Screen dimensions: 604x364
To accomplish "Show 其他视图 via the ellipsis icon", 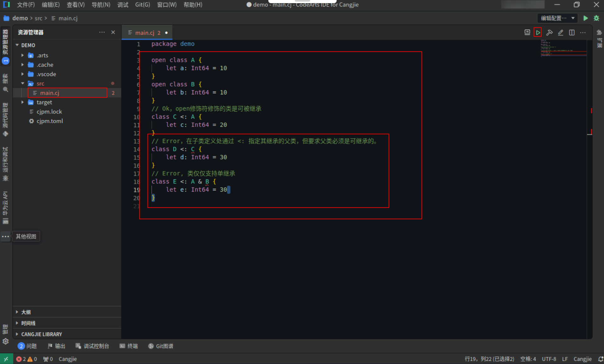I will (5, 236).
